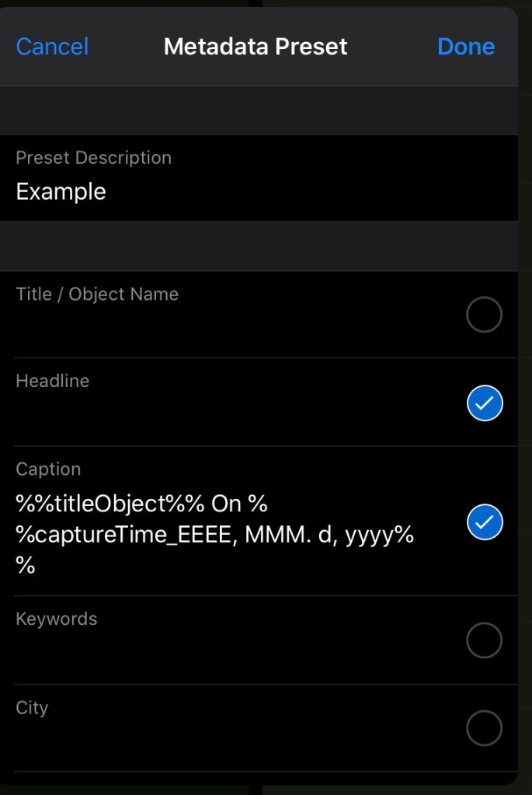Edit the Preset Description text "Example"
This screenshot has width=532, height=795.
[61, 191]
